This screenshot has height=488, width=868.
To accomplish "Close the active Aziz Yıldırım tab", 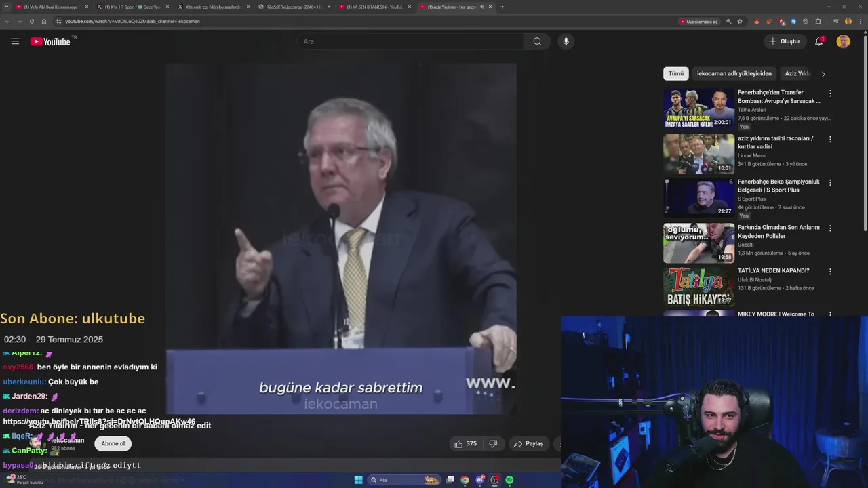I will 490,7.
